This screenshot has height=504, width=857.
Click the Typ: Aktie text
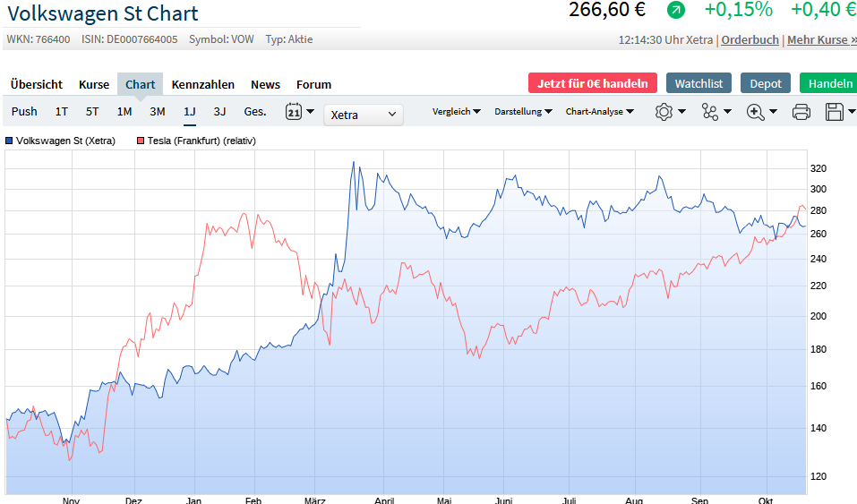[289, 39]
